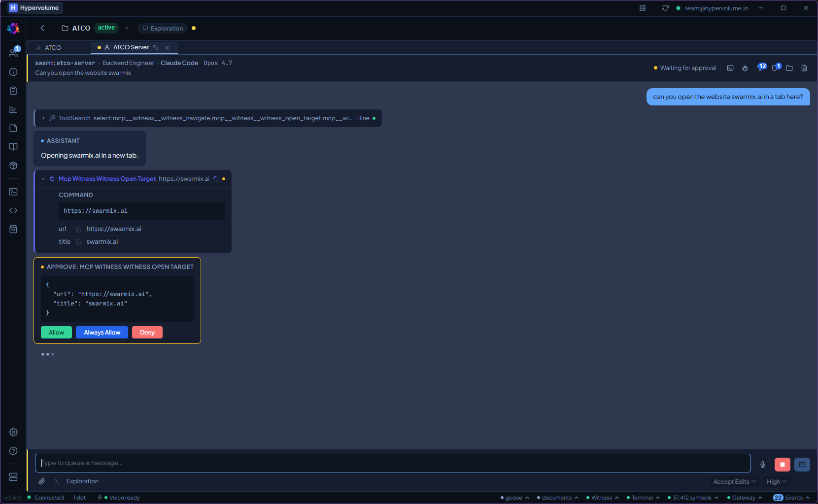Expand the 37,412 symbols status menu

click(693, 498)
